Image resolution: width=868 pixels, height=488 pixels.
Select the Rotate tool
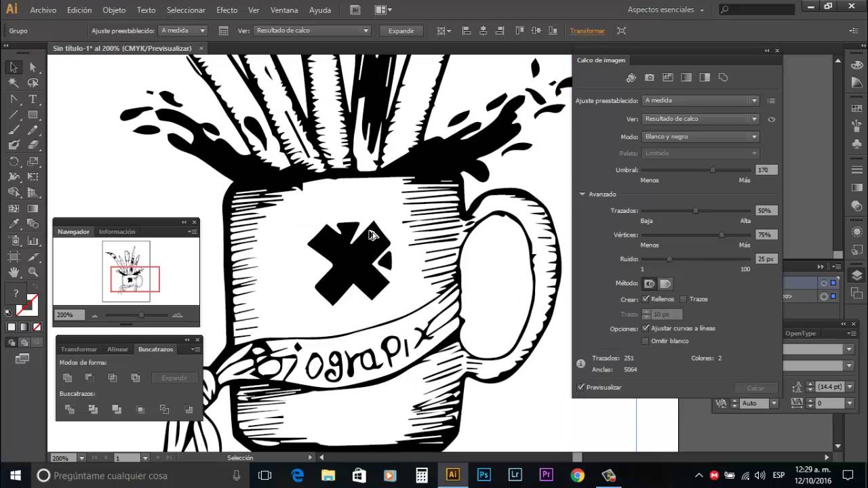pos(14,161)
